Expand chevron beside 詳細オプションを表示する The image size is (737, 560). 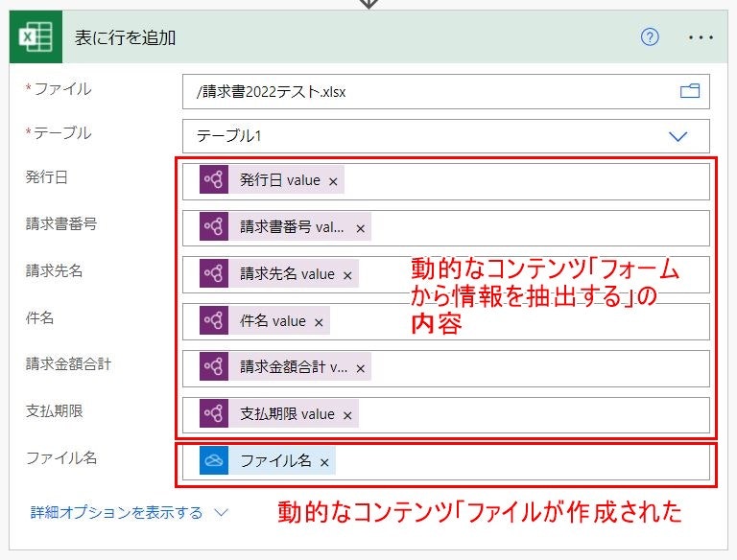[x=221, y=512]
